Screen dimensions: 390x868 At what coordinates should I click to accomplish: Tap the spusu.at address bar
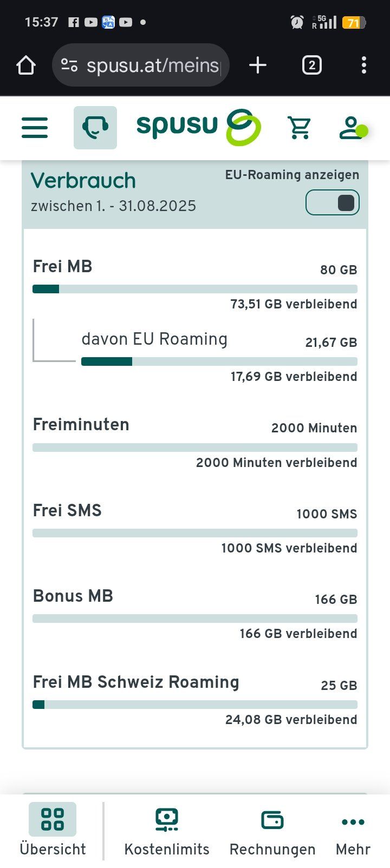(152, 65)
